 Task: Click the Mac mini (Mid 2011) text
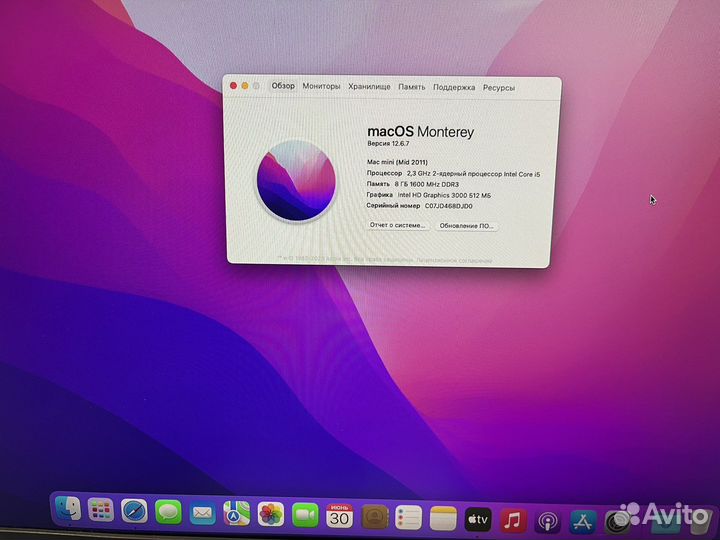[x=397, y=162]
